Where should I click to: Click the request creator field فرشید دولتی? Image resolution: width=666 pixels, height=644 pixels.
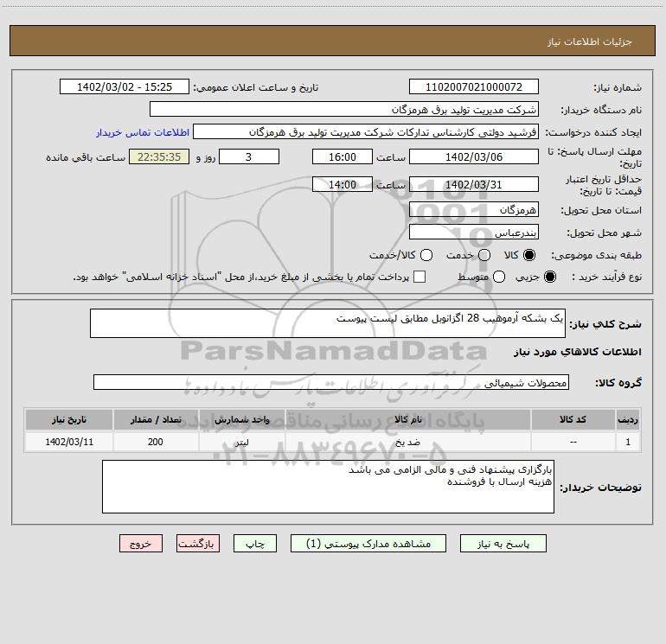pos(366,131)
